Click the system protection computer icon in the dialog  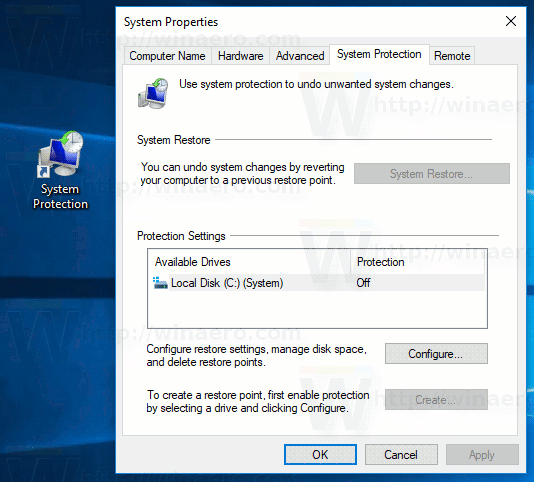click(x=153, y=93)
